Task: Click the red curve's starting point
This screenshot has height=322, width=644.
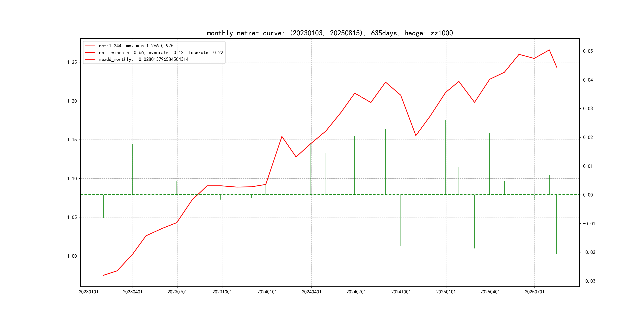Action: click(x=103, y=275)
